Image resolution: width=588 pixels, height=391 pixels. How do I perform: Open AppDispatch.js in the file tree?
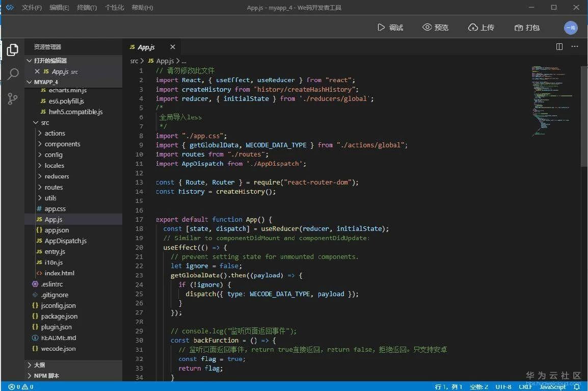[66, 241]
